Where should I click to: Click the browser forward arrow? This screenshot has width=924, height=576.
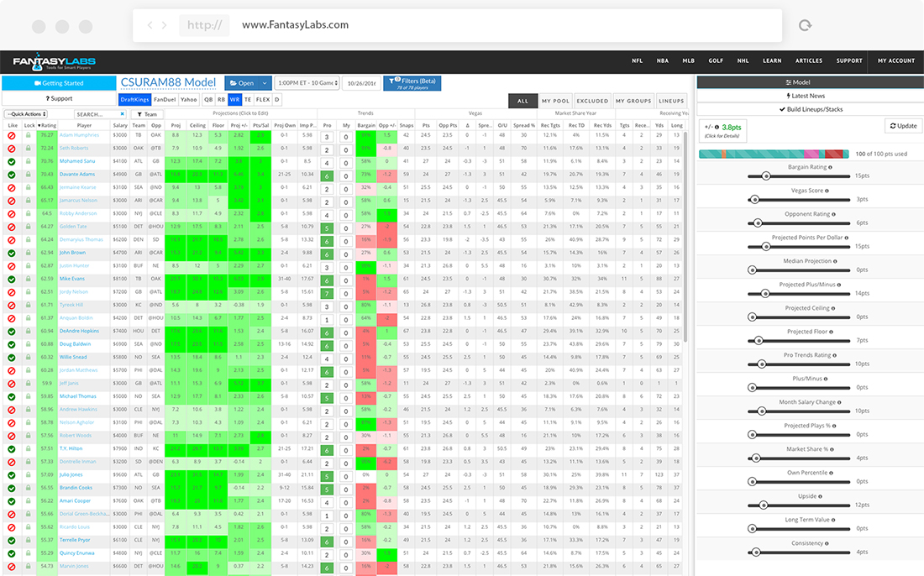165,24
